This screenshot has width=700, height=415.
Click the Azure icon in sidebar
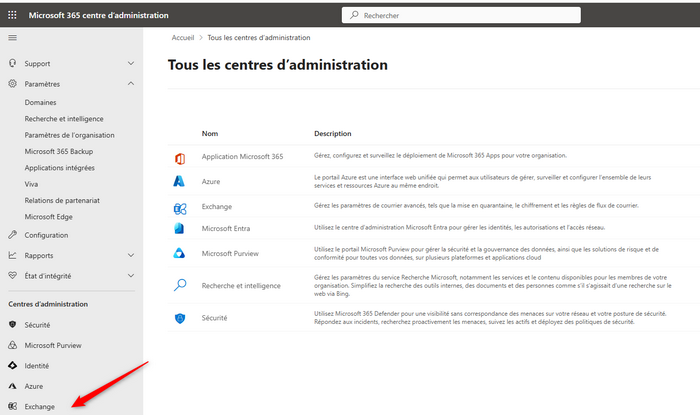coord(12,386)
